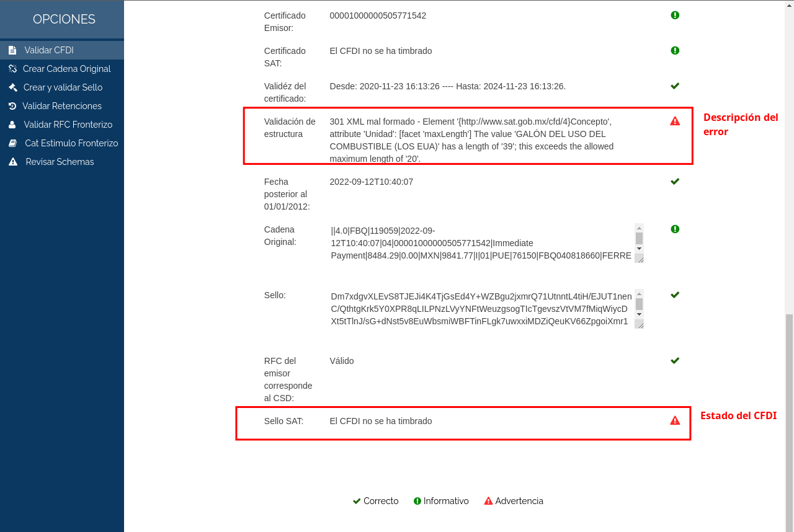The height and width of the screenshot is (532, 794).
Task: Open Revisar Schemas option
Action: (62, 162)
